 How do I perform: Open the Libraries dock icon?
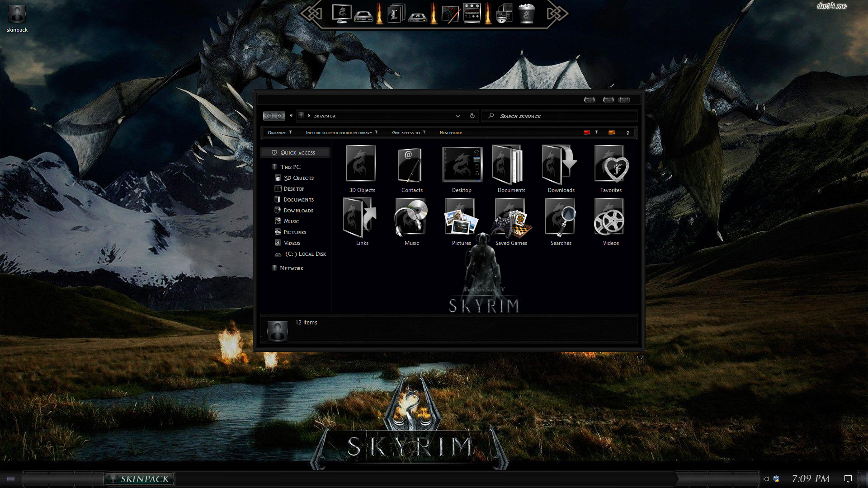396,14
